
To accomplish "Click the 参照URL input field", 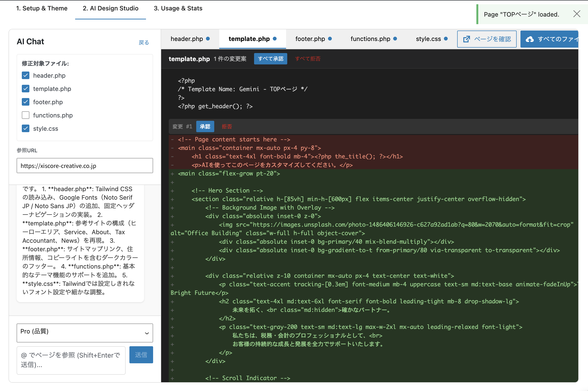I will pyautogui.click(x=85, y=166).
